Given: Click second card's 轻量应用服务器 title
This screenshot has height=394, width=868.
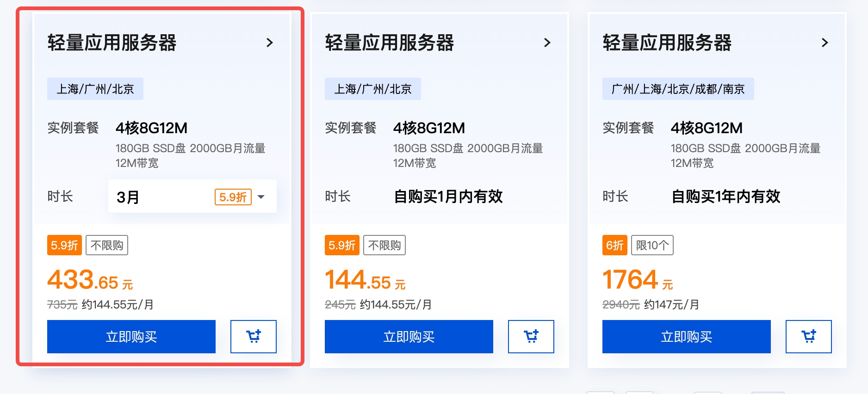Looking at the screenshot, I should coord(390,43).
